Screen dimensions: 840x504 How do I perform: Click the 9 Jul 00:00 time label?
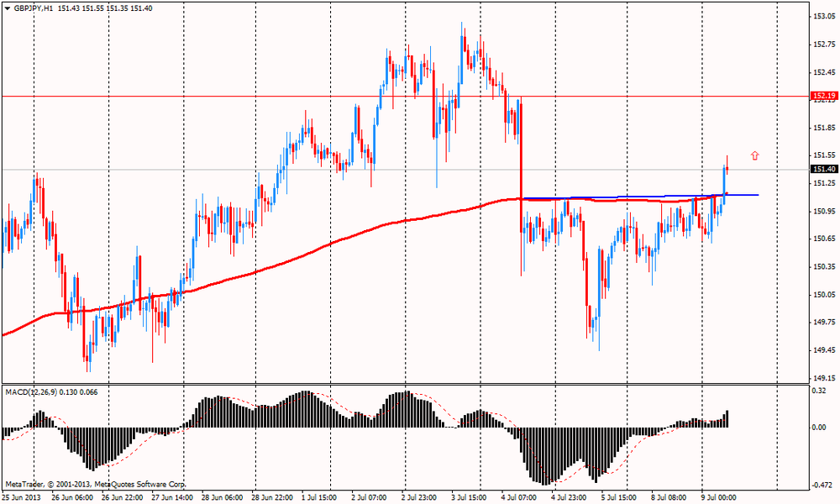pos(719,497)
